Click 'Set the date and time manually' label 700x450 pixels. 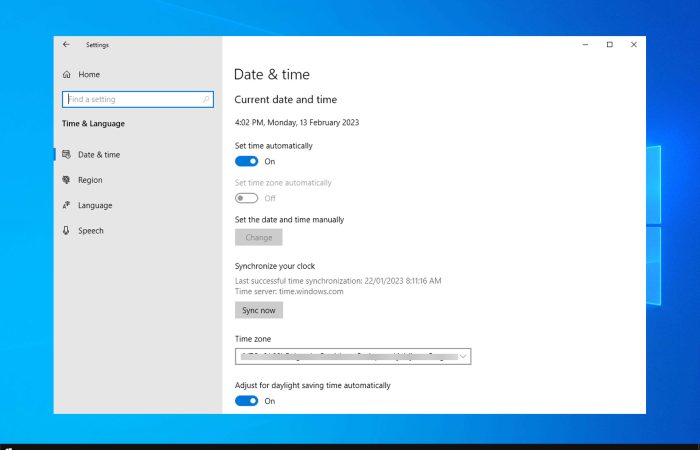289,220
